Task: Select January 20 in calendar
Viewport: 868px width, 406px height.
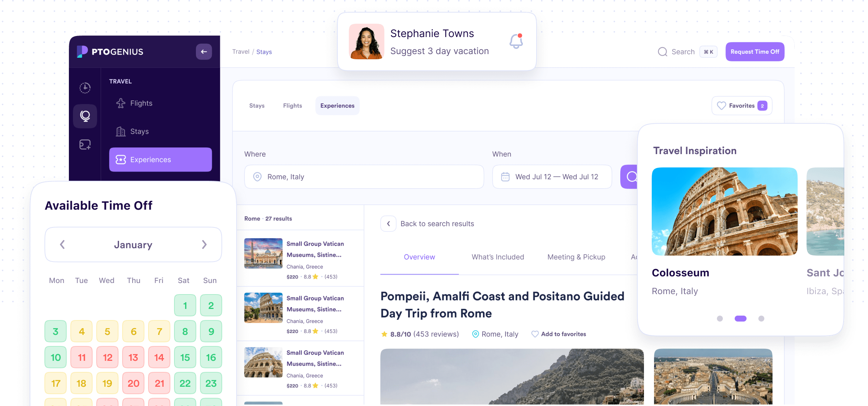Action: (133, 383)
